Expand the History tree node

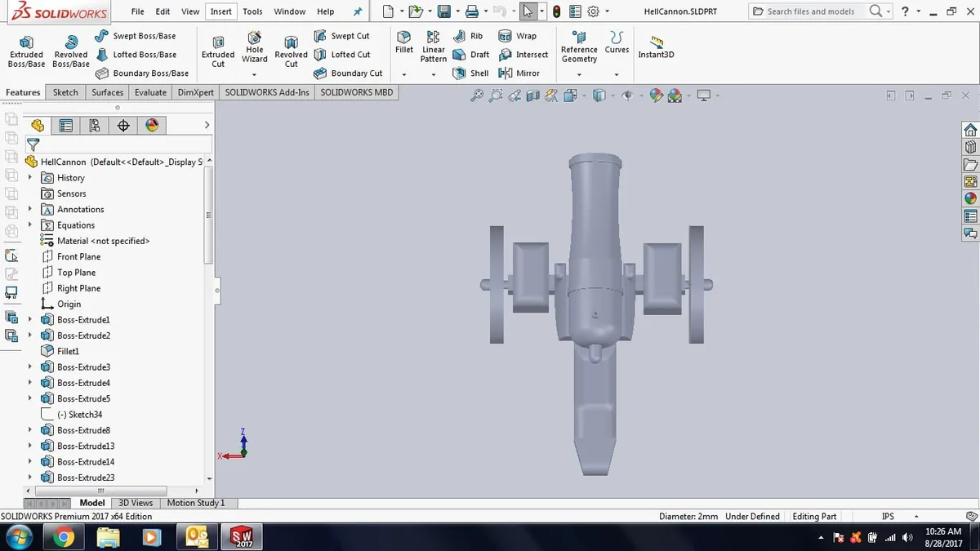tap(30, 178)
